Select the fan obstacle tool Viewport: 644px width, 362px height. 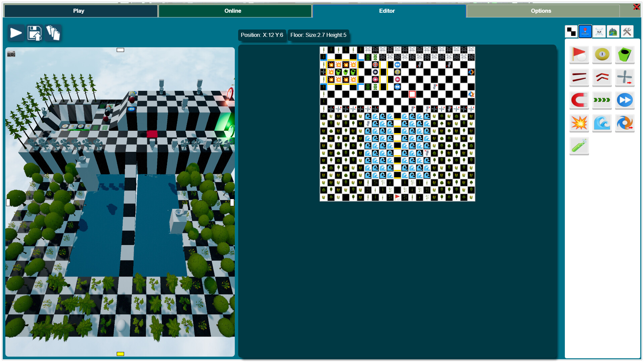[625, 77]
